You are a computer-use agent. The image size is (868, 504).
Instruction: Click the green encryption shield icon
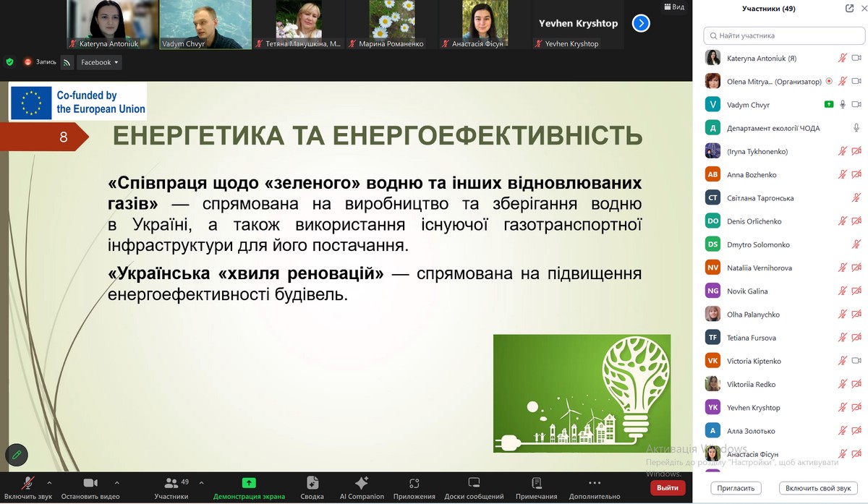pyautogui.click(x=9, y=62)
